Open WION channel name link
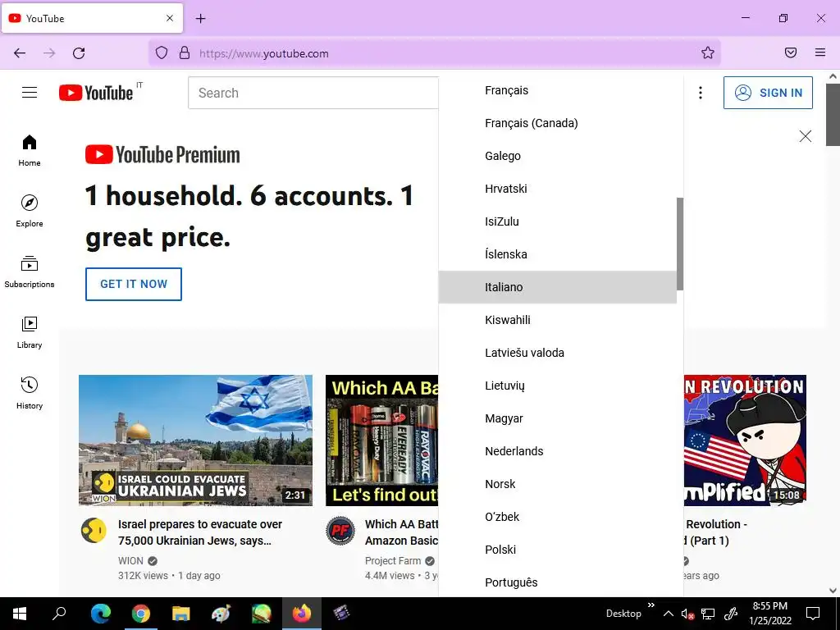Screen dimensions: 840x630 (x=130, y=561)
